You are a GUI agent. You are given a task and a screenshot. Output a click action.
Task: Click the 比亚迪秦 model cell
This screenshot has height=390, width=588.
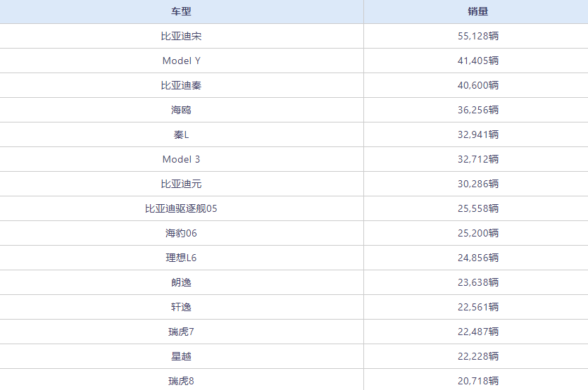point(181,85)
